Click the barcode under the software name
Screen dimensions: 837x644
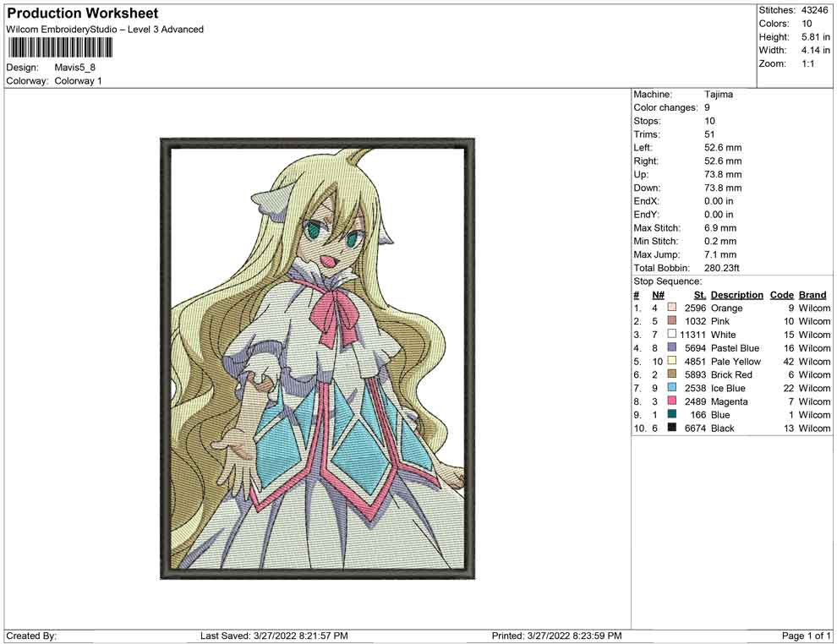[60, 48]
